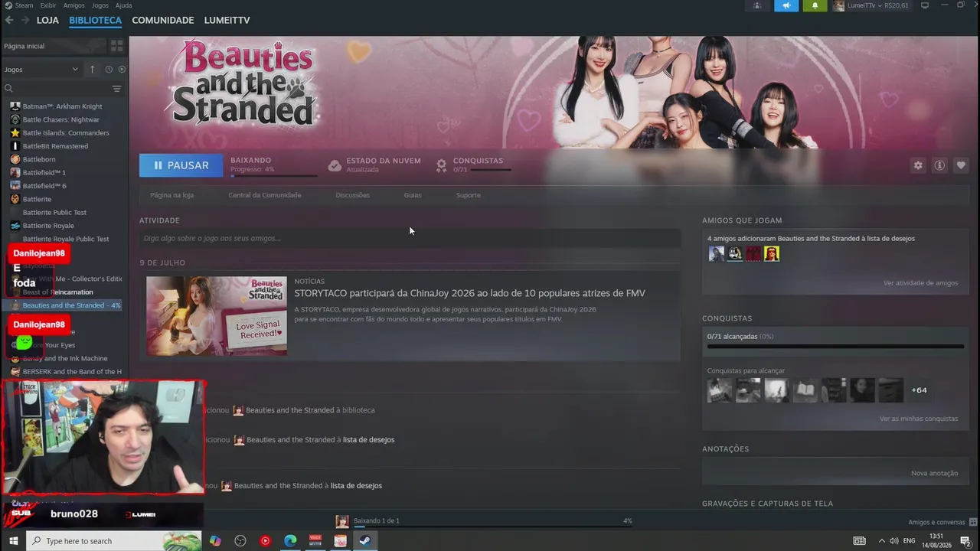Open the Jogos collection dropdown
The height and width of the screenshot is (551, 980).
coord(41,70)
